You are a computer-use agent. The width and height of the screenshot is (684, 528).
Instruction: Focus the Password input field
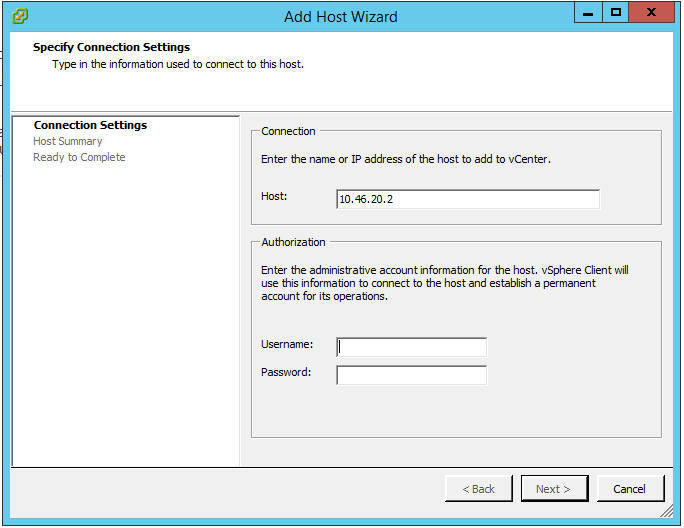click(x=412, y=375)
